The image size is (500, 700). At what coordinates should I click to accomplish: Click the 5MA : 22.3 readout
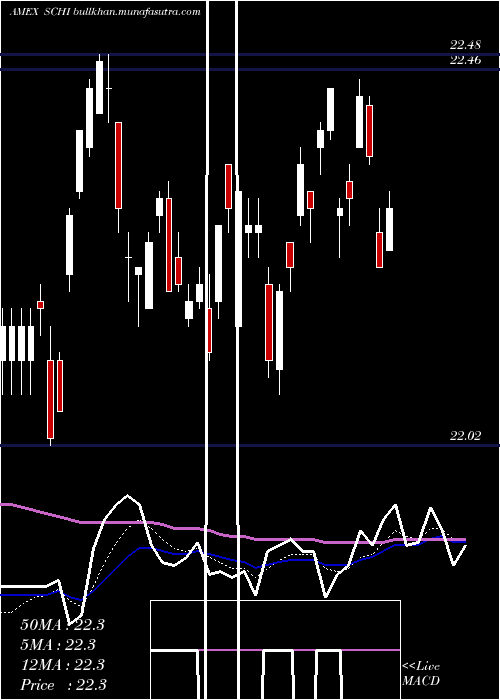pyautogui.click(x=58, y=645)
